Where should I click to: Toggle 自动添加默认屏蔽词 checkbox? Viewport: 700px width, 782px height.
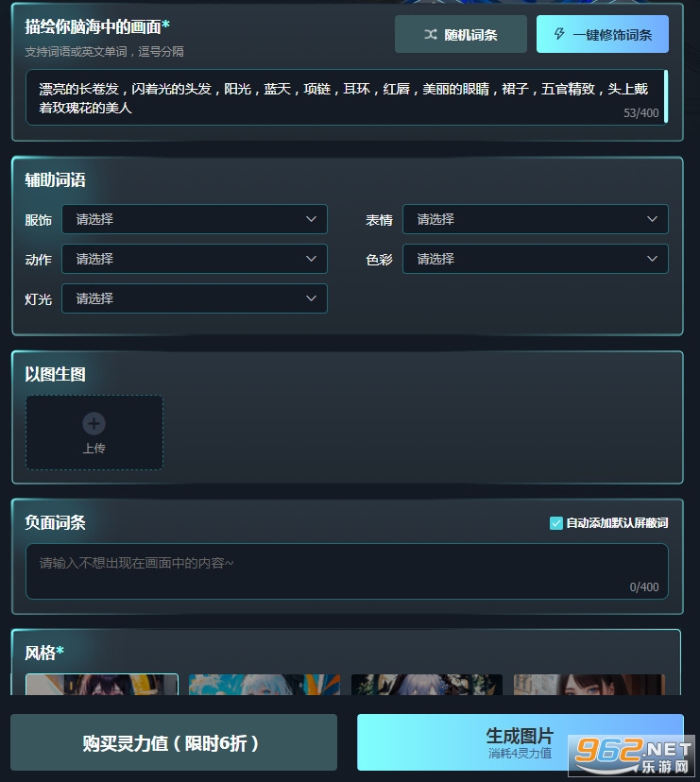point(555,522)
